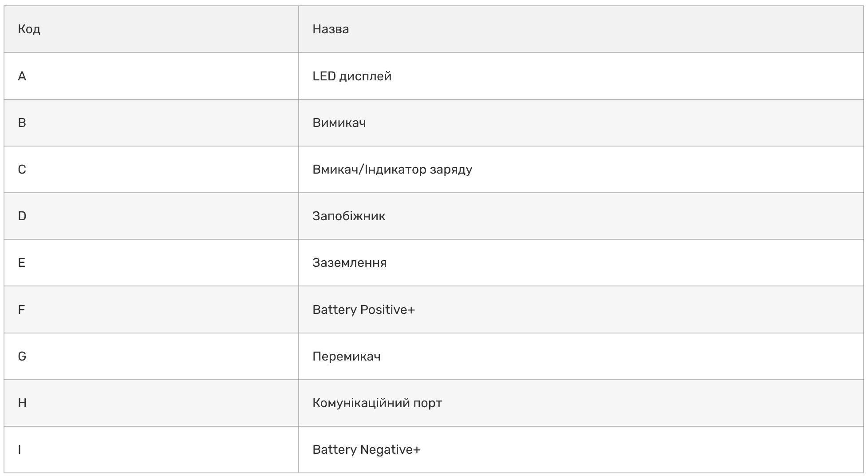Click the "Battery Positive+" cell
The height and width of the screenshot is (476, 868).
pos(363,310)
